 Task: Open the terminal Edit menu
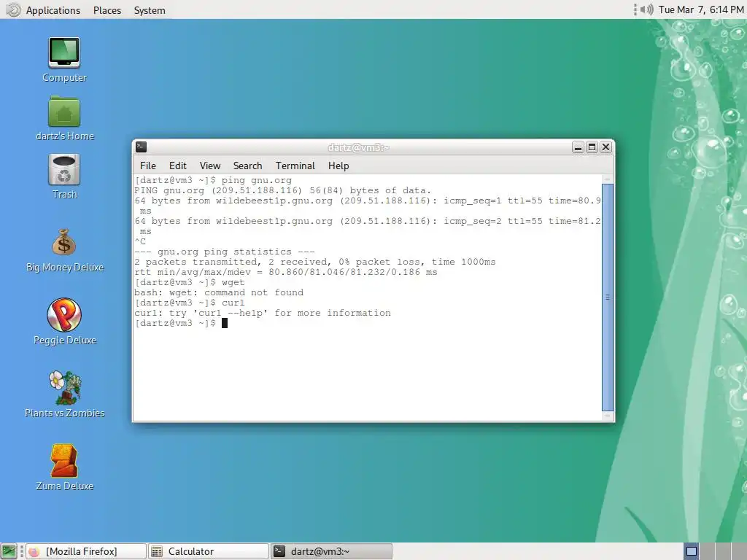pyautogui.click(x=178, y=166)
